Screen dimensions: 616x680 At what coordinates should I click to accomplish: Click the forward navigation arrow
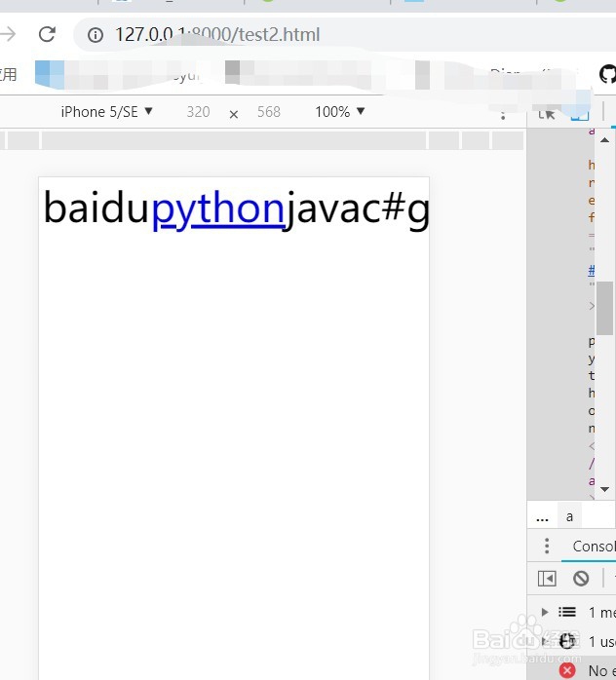coord(8,34)
